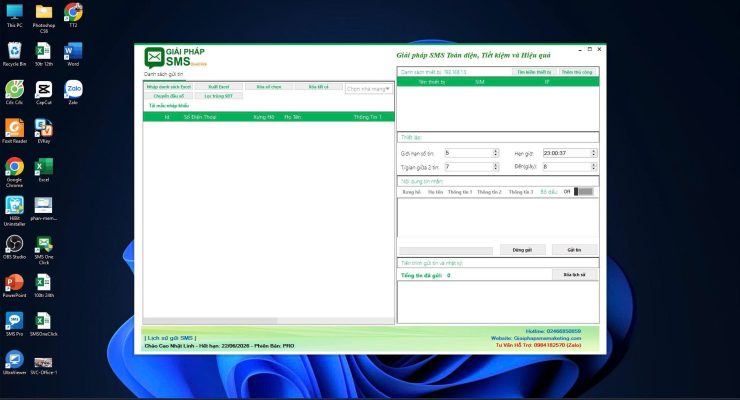This screenshot has width=740, height=400.
Task: Click the Gửi tin button
Action: click(x=574, y=249)
